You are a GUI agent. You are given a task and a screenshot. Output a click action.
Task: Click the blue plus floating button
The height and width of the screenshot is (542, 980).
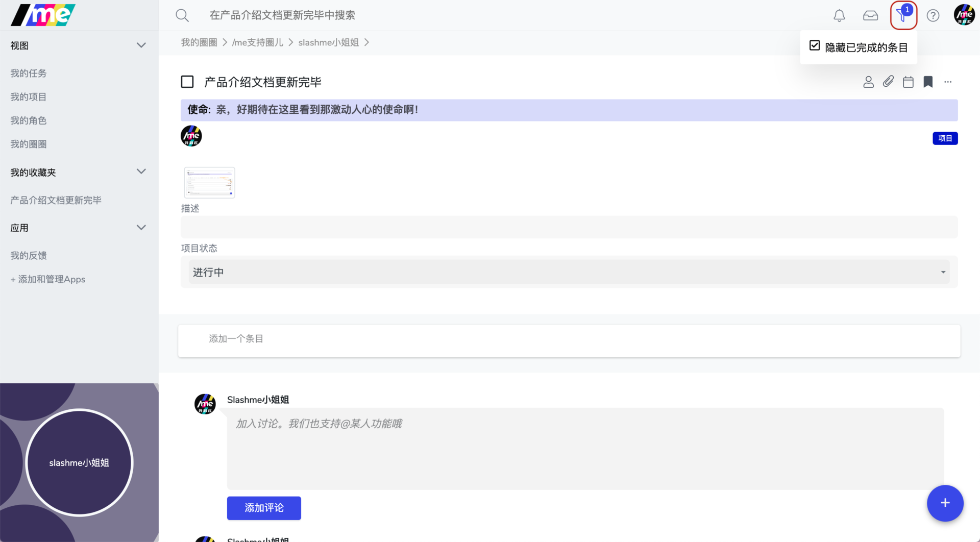(945, 503)
